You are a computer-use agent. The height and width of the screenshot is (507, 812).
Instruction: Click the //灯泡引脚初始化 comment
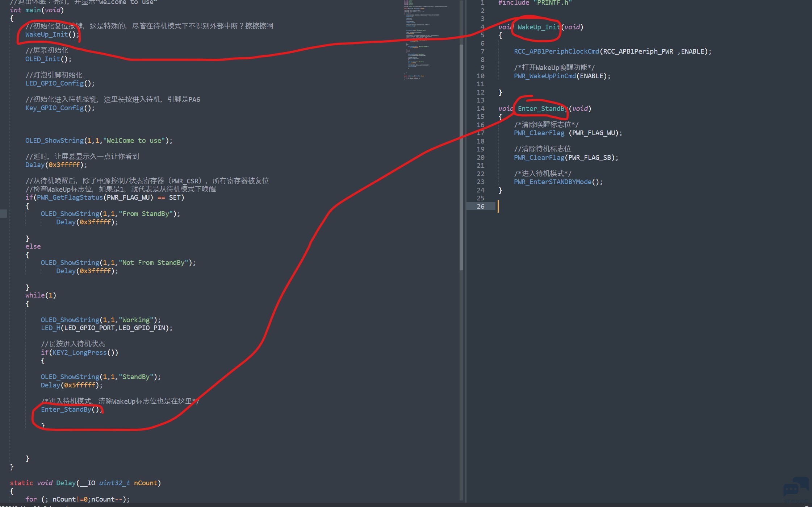click(54, 75)
